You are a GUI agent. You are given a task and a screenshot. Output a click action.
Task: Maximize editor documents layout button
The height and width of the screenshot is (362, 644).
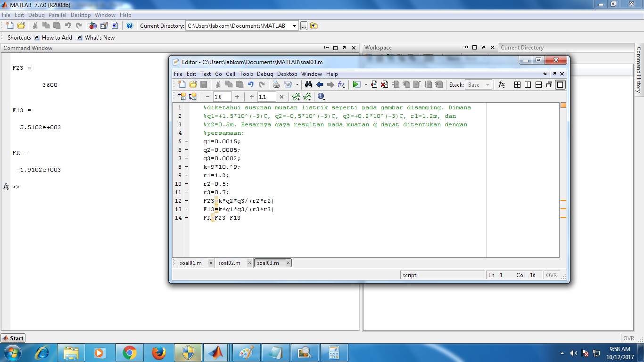click(x=560, y=84)
